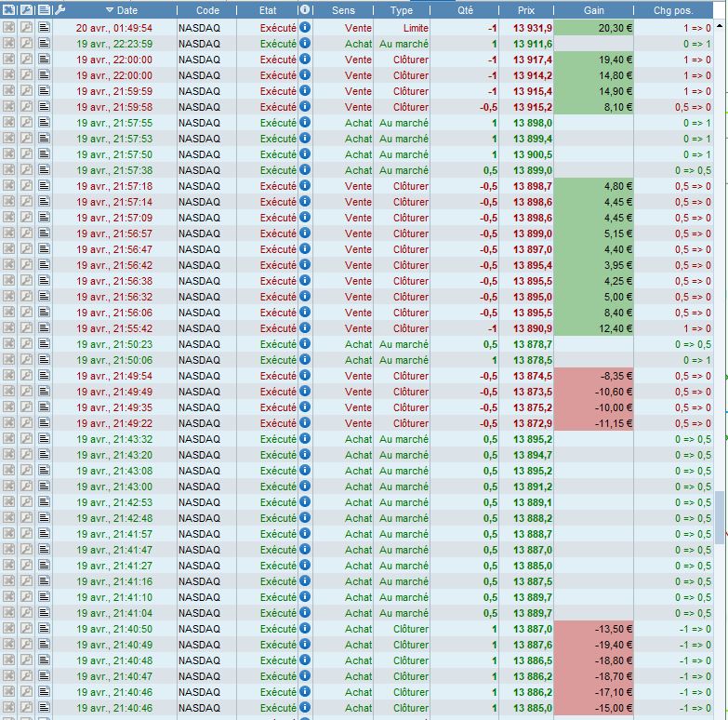Sort by the Type column header
The width and height of the screenshot is (728, 720).
click(x=401, y=9)
